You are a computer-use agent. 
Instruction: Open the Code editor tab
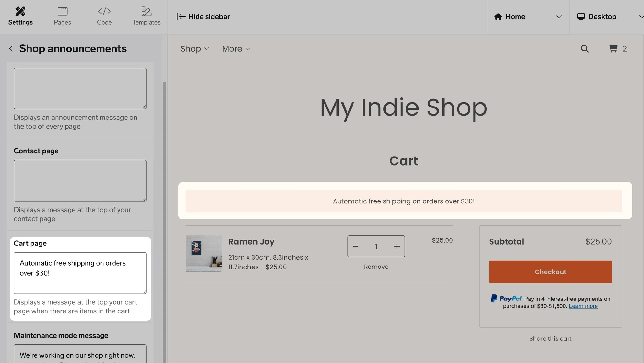(x=104, y=16)
